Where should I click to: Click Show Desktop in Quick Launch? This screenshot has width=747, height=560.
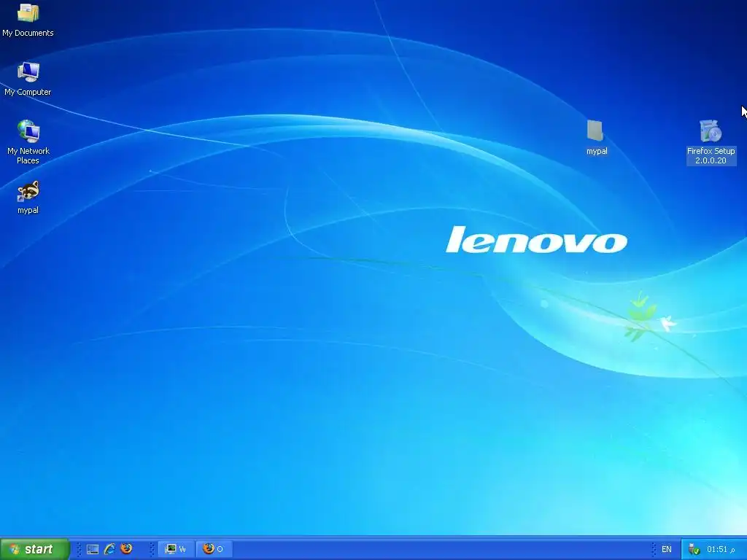(x=93, y=550)
